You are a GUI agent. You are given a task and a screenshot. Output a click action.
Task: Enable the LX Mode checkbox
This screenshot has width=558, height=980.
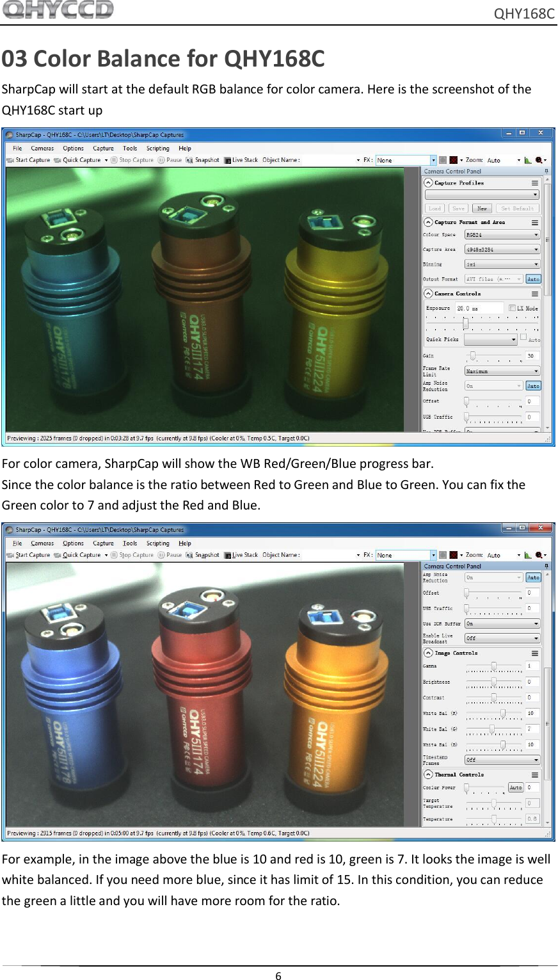(513, 308)
